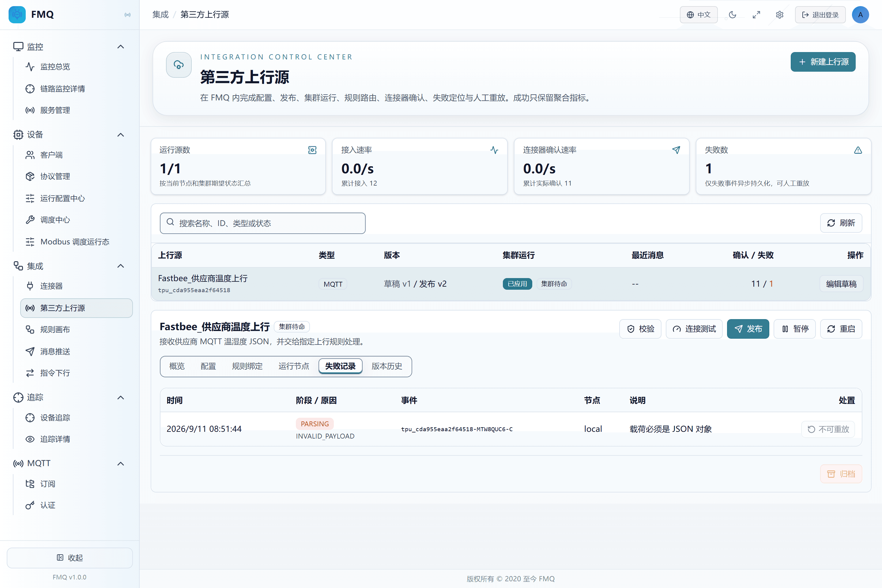Restart the source with 重启
Screen dimensions: 882x588
[x=841, y=329]
